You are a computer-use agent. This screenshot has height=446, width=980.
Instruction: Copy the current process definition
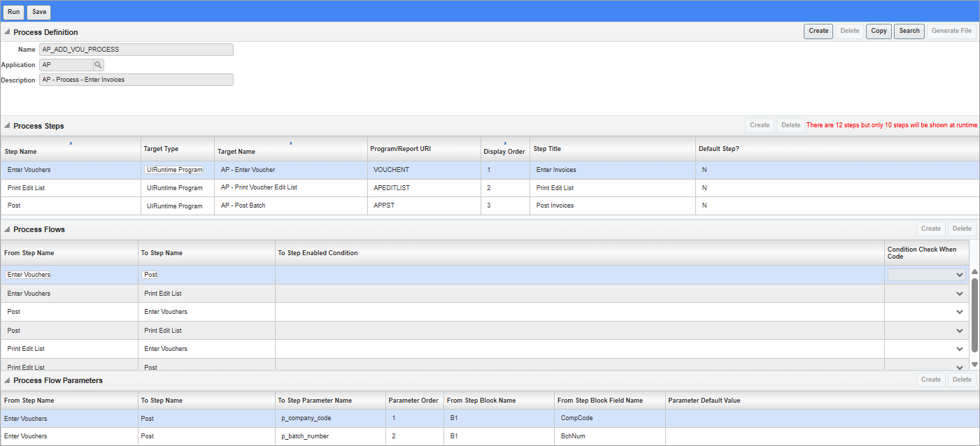pos(879,31)
